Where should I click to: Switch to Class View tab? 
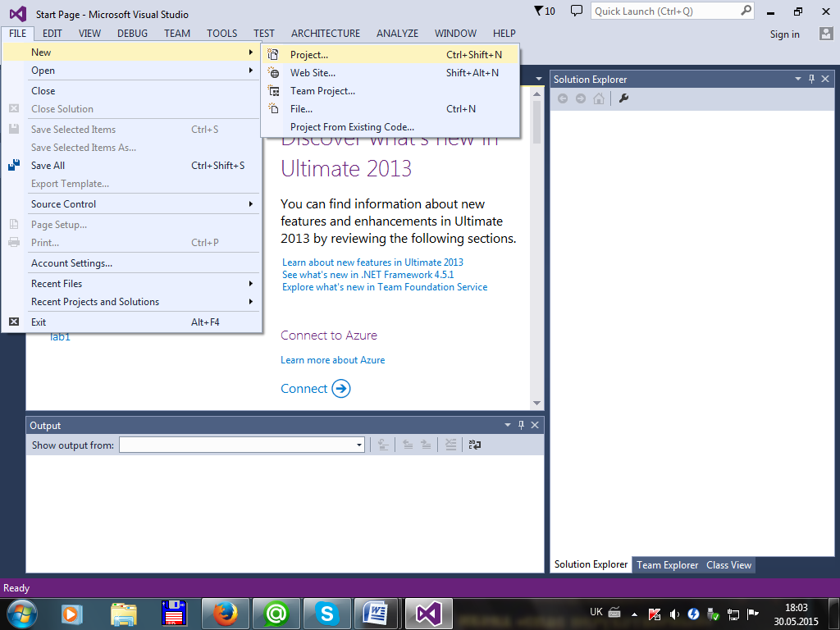[x=728, y=564]
